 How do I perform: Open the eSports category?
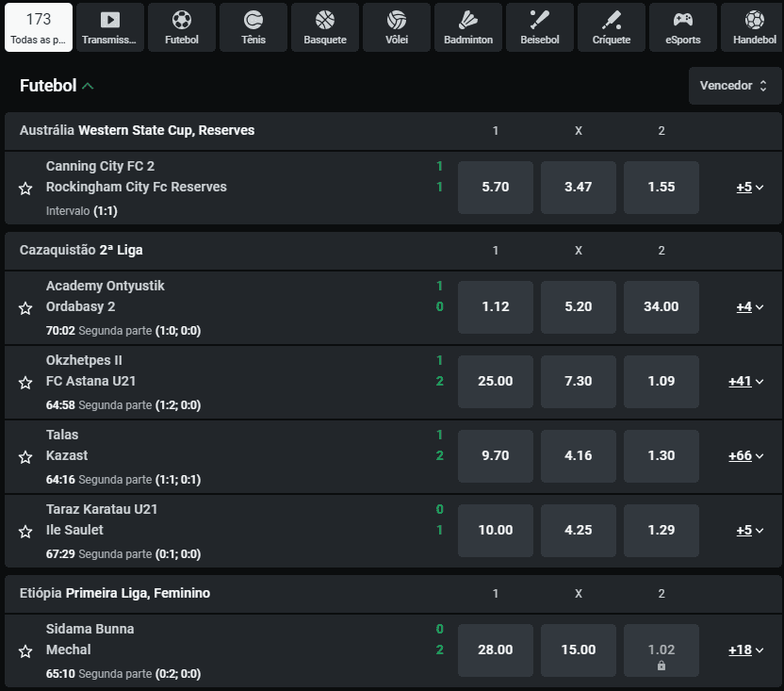click(x=683, y=27)
